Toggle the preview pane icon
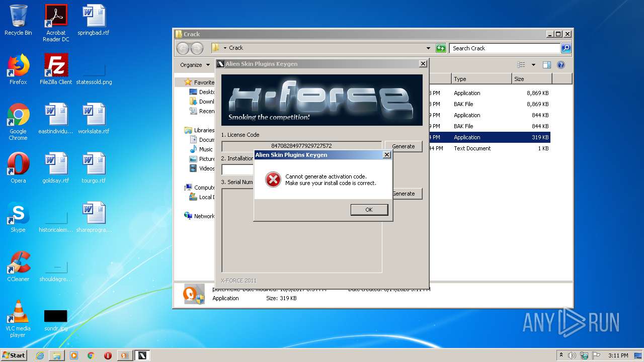This screenshot has height=362, width=644. tap(547, 65)
